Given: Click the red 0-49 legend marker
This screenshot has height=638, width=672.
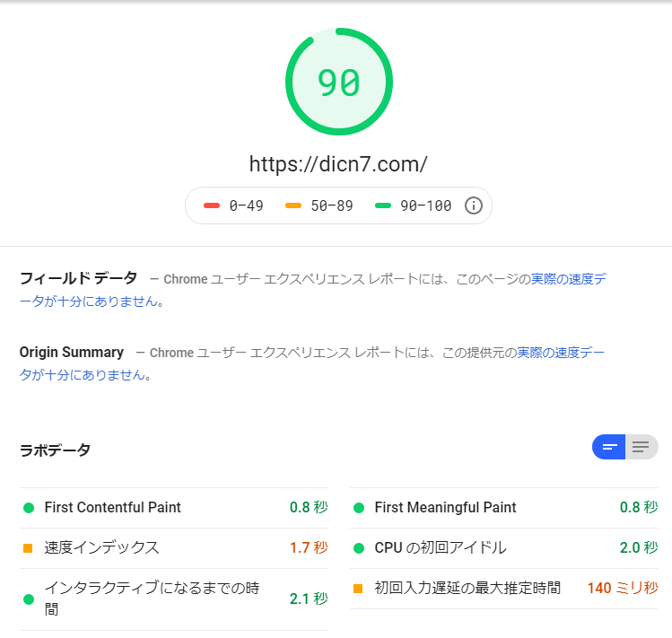Looking at the screenshot, I should tap(212, 205).
